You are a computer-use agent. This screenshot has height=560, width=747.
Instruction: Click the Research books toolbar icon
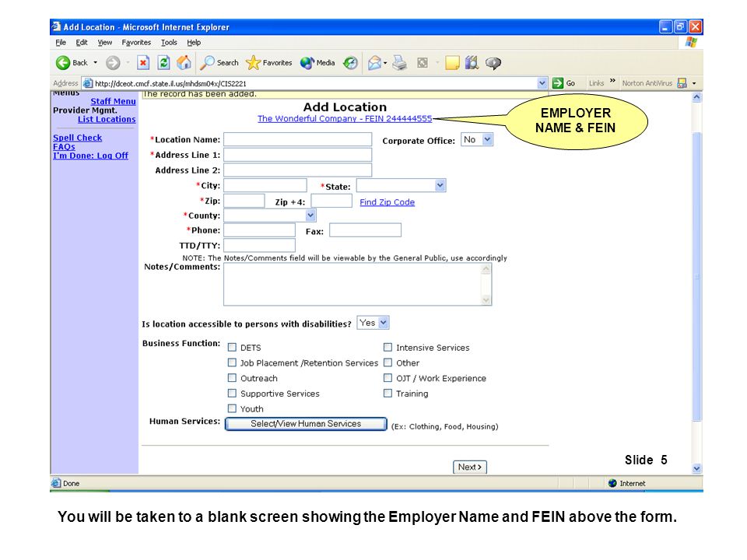click(472, 62)
